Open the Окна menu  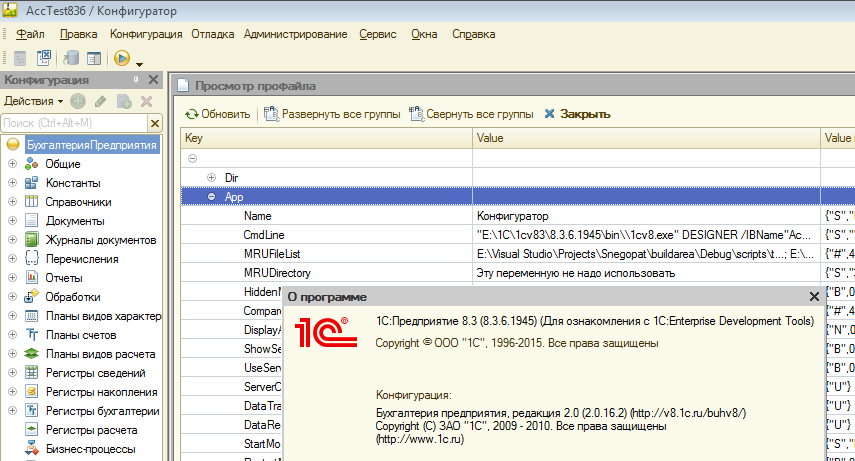tap(424, 34)
